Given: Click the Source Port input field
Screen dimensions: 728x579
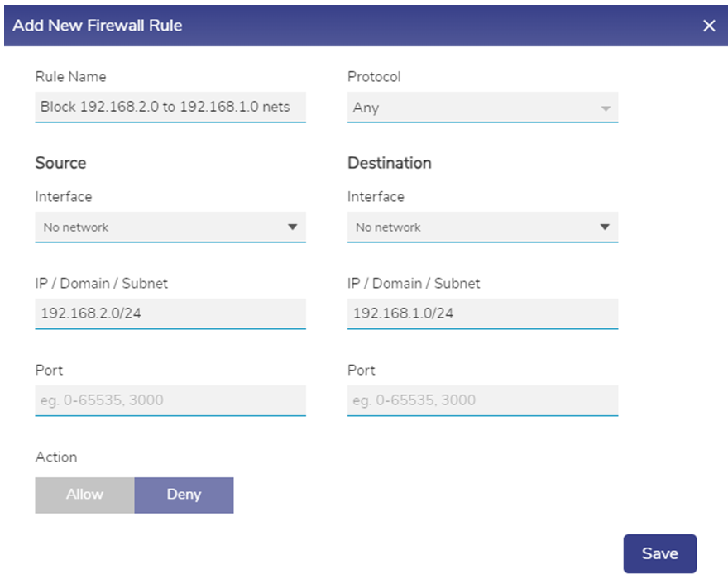Looking at the screenshot, I should pyautogui.click(x=170, y=400).
